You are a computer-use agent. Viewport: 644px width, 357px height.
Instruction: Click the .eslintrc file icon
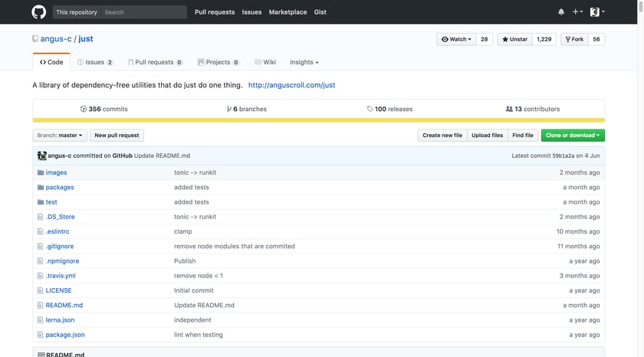coord(40,231)
